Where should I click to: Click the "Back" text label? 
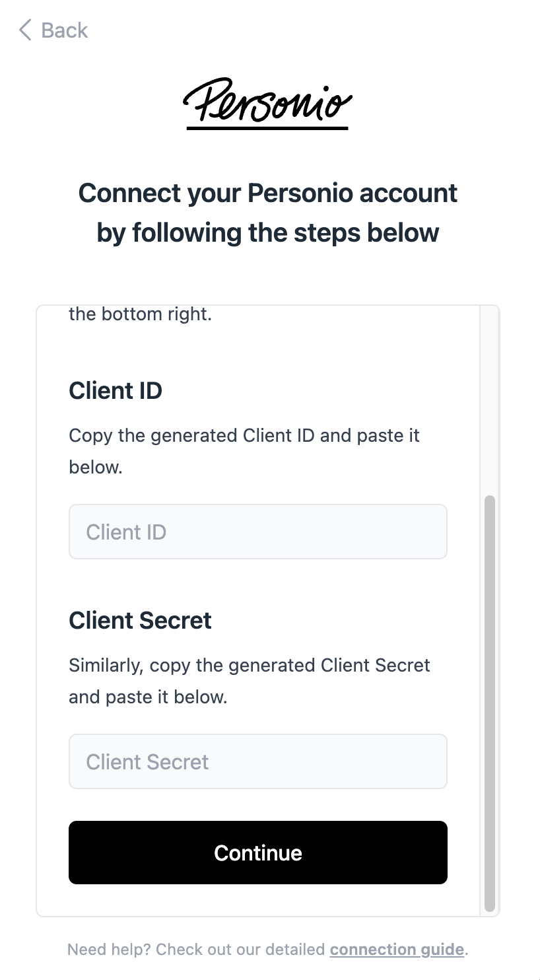64,30
